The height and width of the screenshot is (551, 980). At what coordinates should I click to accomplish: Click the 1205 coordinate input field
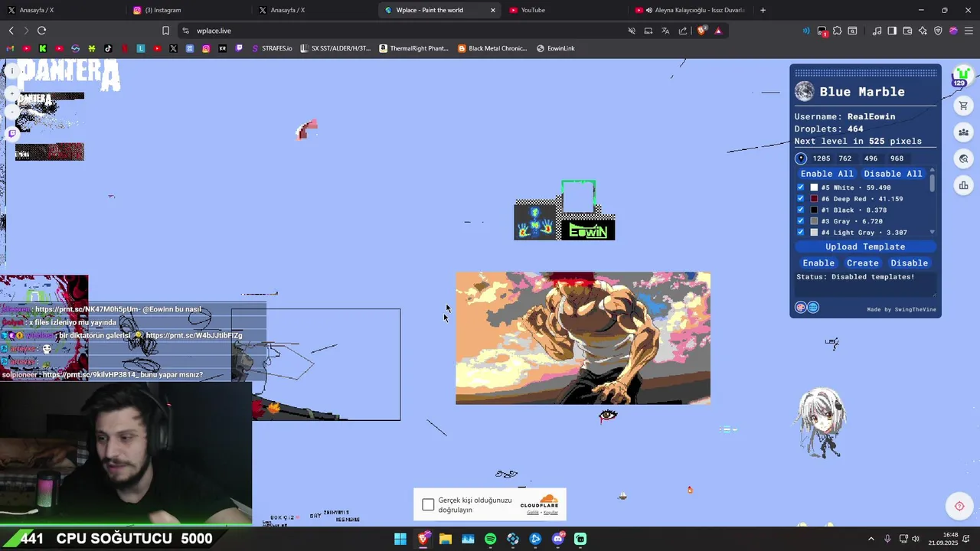click(822, 158)
